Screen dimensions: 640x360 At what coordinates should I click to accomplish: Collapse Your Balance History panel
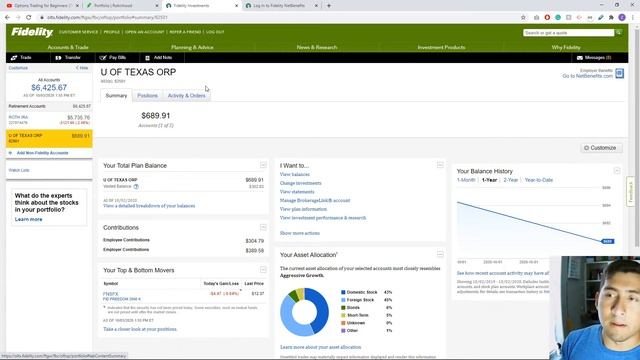[617, 171]
